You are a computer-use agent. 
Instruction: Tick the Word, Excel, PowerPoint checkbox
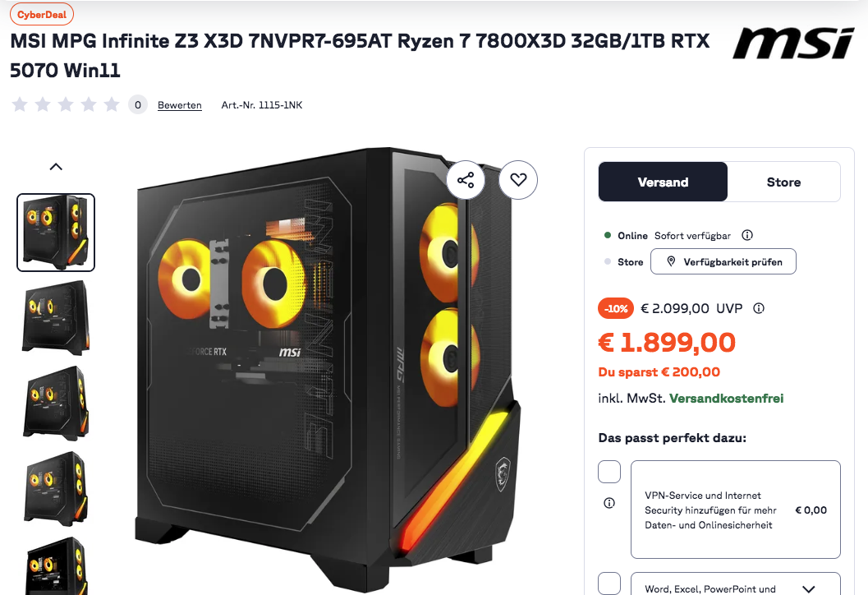click(609, 583)
